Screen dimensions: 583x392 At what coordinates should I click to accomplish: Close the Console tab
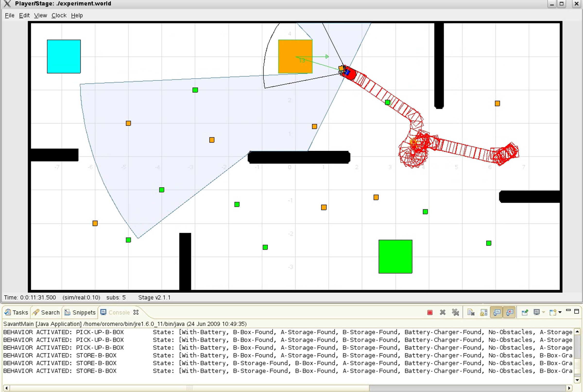(136, 312)
